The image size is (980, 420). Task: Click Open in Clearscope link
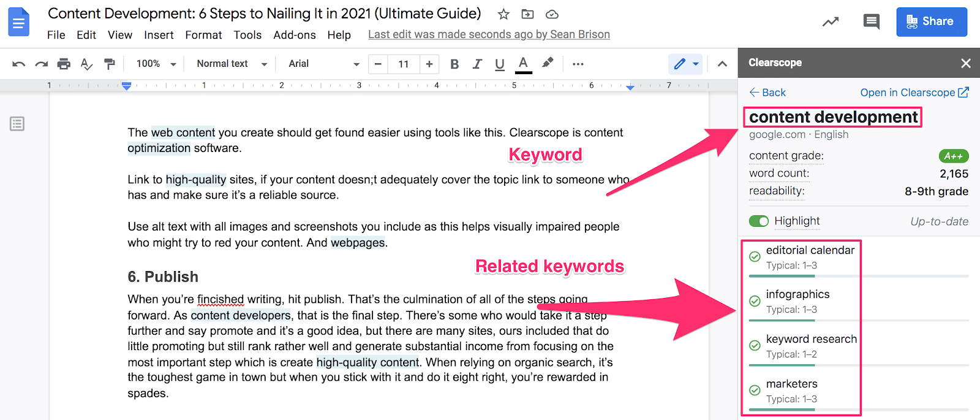pyautogui.click(x=914, y=93)
